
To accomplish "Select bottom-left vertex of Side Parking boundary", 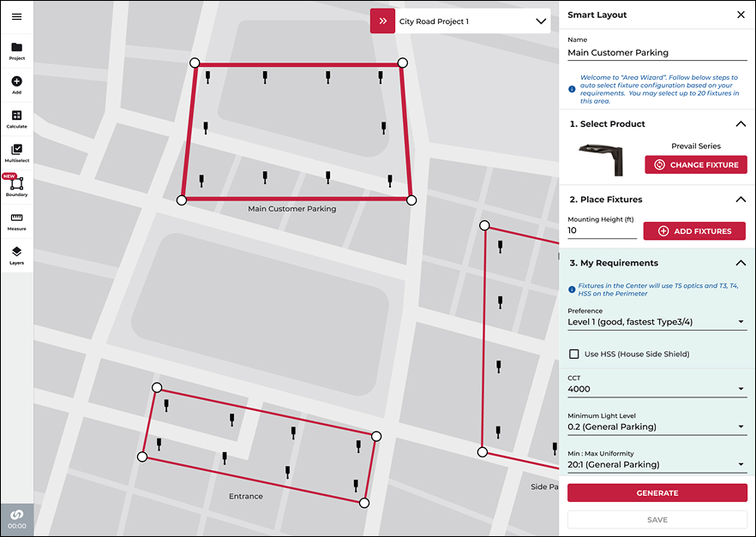I will pos(482,451).
